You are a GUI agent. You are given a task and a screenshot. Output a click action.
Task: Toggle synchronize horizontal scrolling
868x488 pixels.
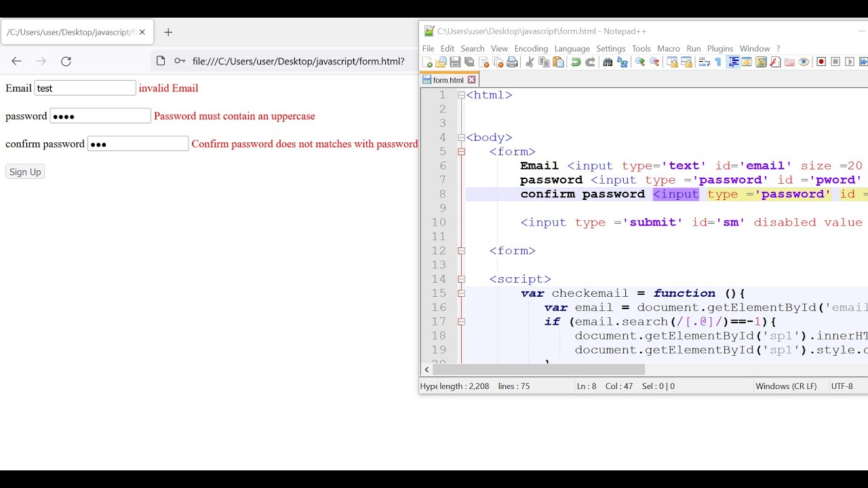686,62
